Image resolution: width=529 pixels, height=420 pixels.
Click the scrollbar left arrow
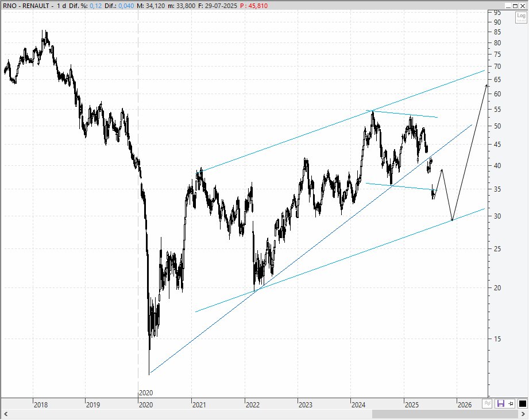[x=5, y=414]
